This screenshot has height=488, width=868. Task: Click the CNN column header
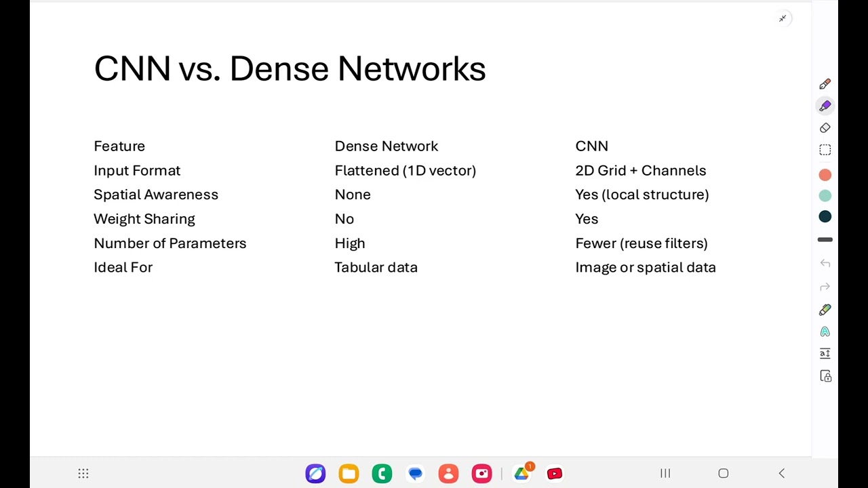tap(592, 146)
